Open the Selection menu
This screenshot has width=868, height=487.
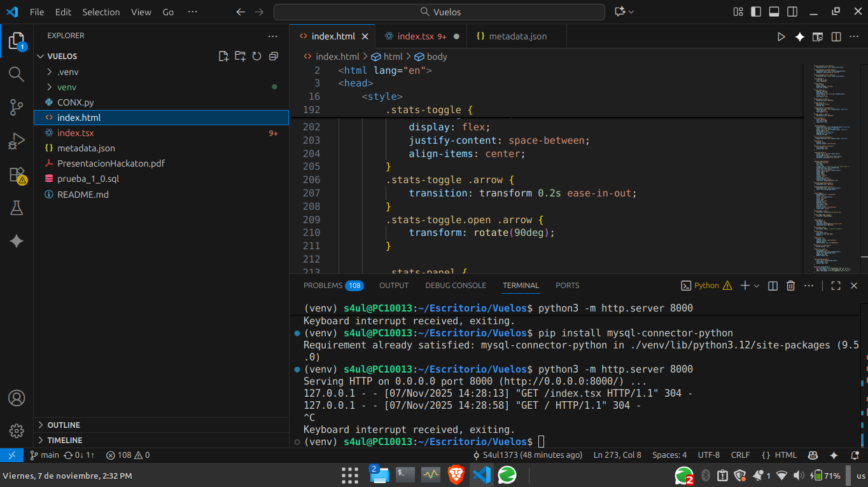click(x=101, y=12)
